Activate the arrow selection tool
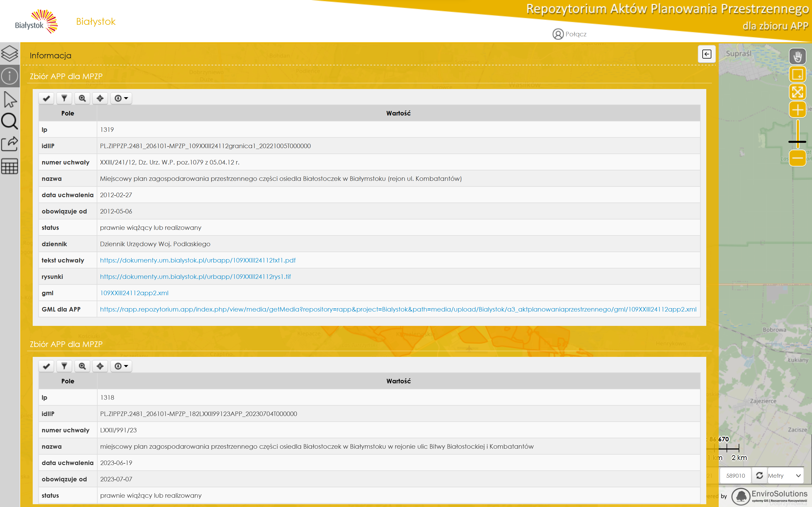 point(10,100)
